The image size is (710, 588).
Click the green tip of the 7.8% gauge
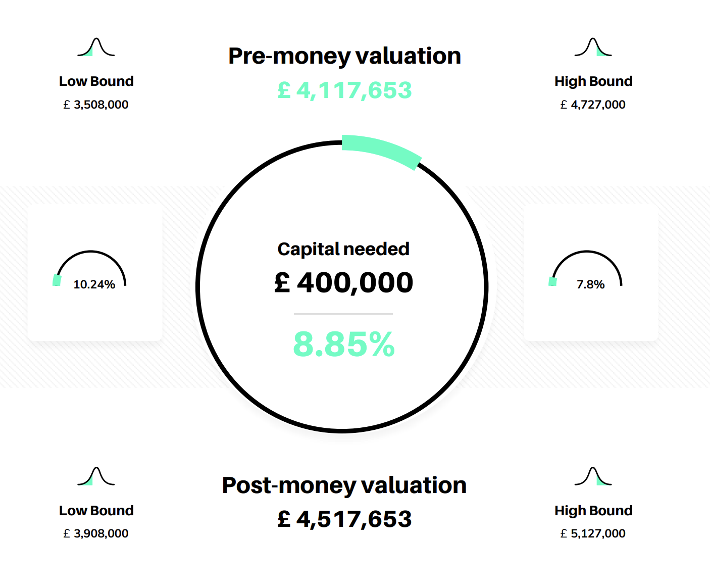click(553, 281)
